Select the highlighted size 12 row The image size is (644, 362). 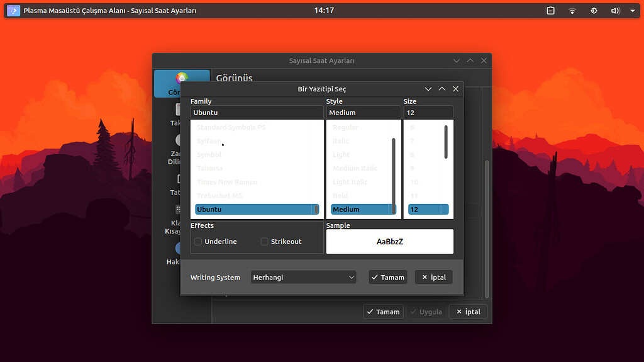coord(428,210)
